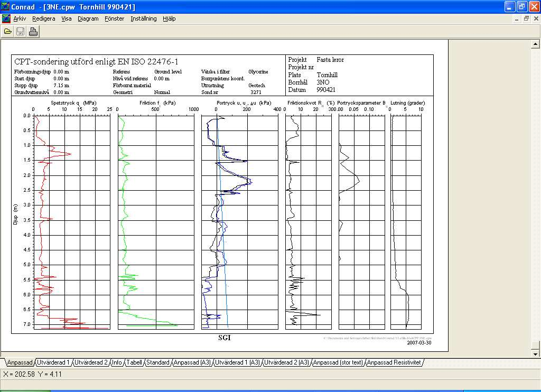This screenshot has height=392, width=541.
Task: Open the Visa menu
Action: (67, 18)
